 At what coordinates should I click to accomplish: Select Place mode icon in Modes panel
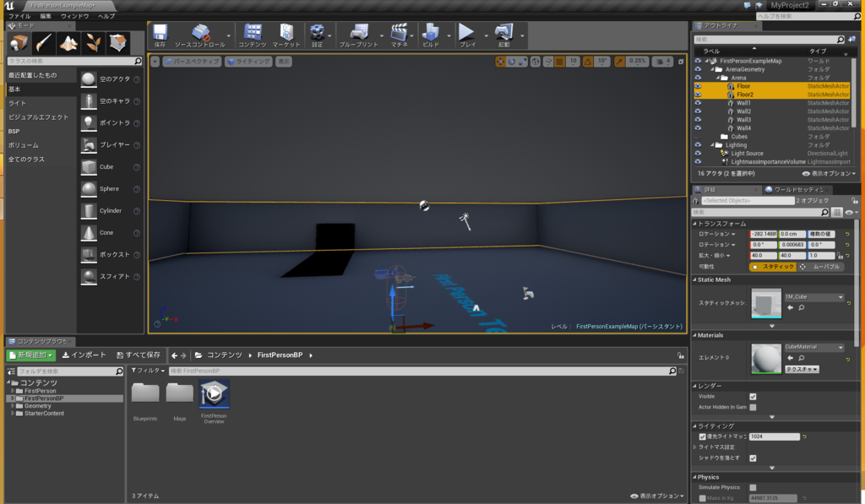click(x=19, y=43)
